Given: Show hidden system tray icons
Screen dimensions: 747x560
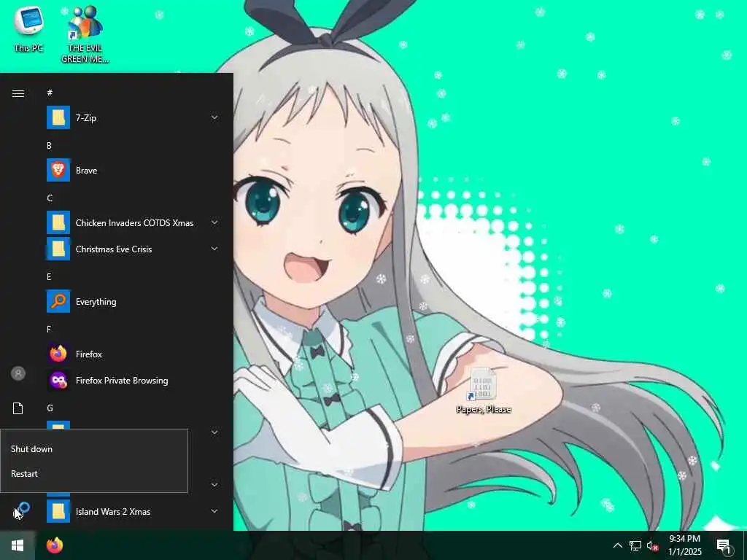Looking at the screenshot, I should 617,545.
